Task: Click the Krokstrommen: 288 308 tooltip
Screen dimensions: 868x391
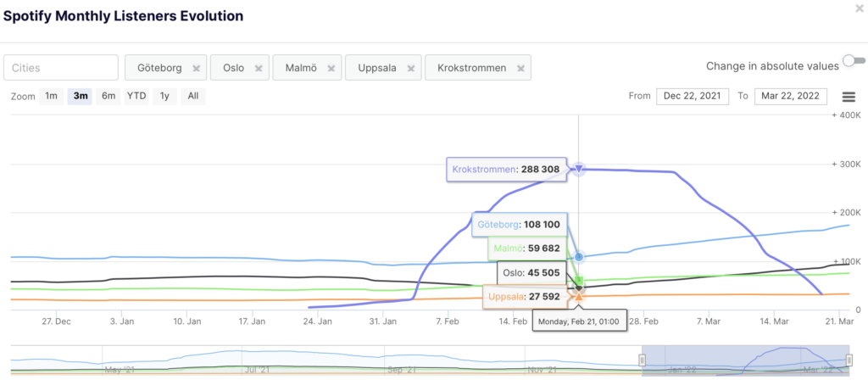Action: click(507, 170)
